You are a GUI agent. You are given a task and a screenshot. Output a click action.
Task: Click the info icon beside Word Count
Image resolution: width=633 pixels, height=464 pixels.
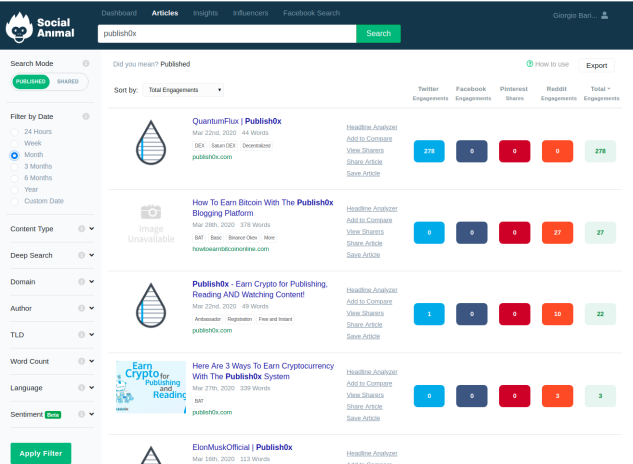(82, 361)
